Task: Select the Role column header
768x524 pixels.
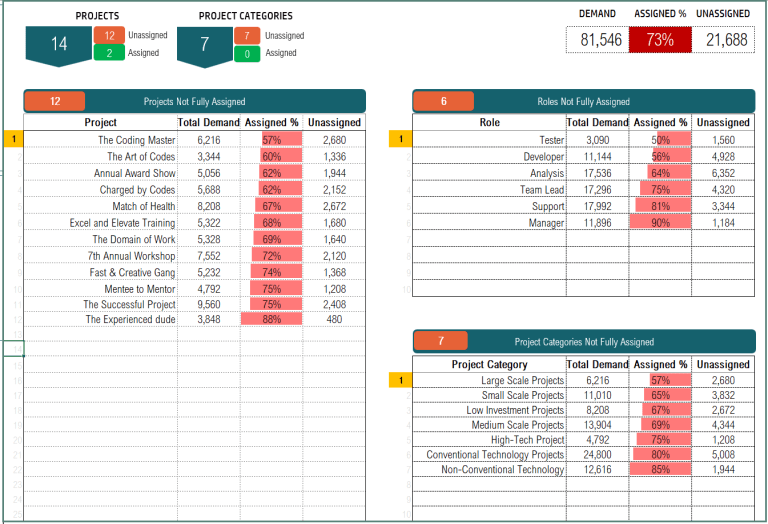Action: coord(489,123)
